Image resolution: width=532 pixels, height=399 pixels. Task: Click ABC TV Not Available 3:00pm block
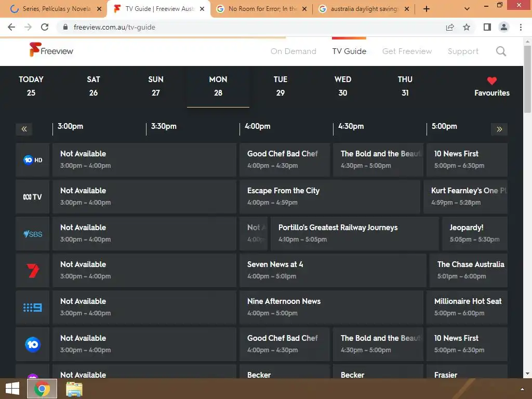[144, 197]
